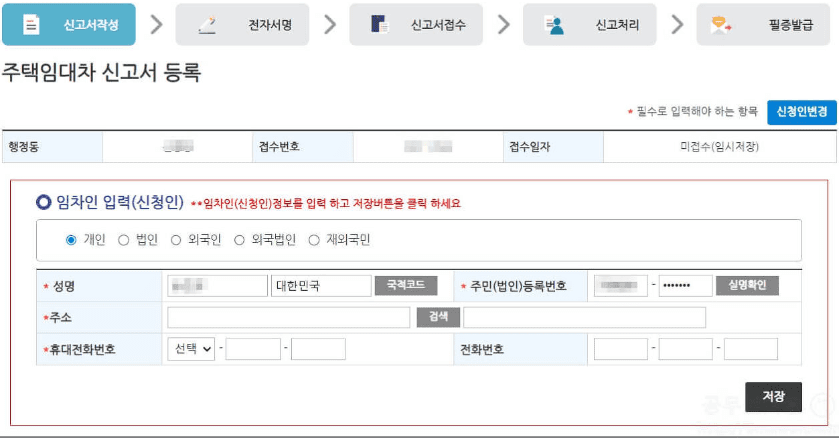Click the 미접수(임시저장) status text
Screen dimensions: 839x438
pos(719,147)
